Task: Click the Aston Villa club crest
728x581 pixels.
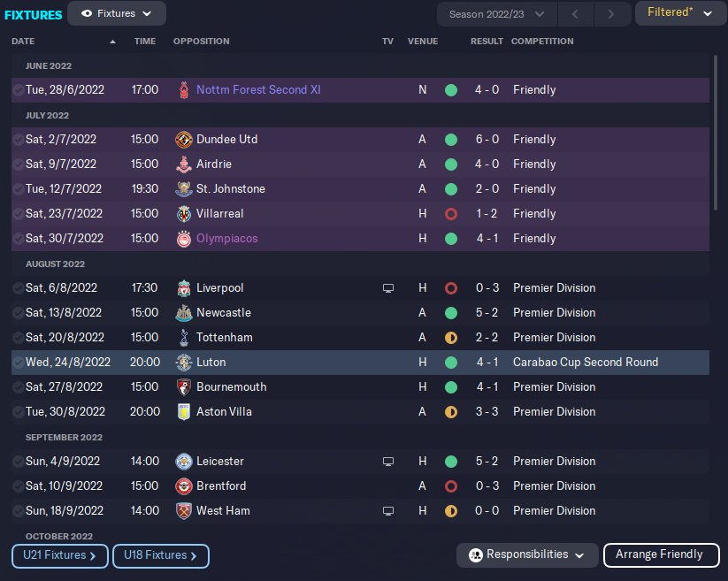Action: tap(184, 412)
